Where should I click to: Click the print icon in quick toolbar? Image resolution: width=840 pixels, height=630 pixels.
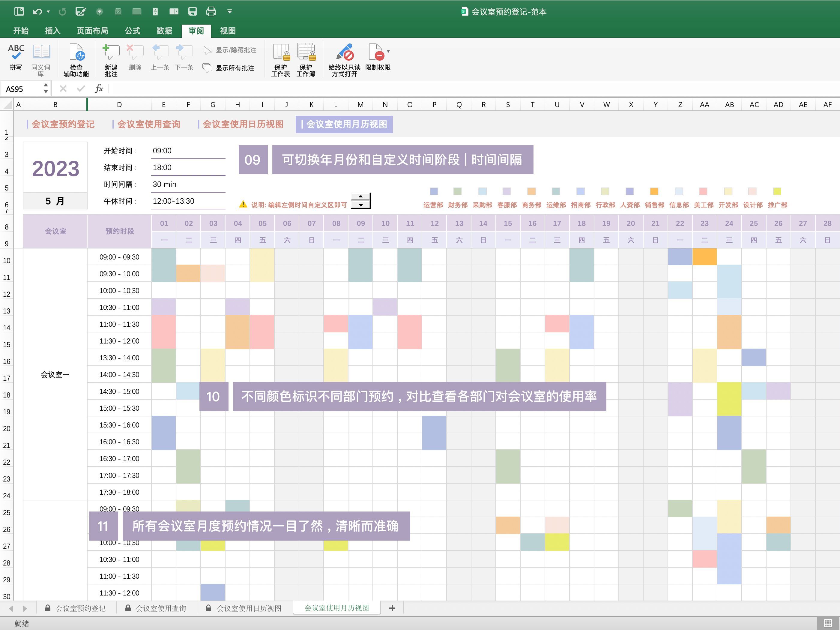[x=211, y=12]
